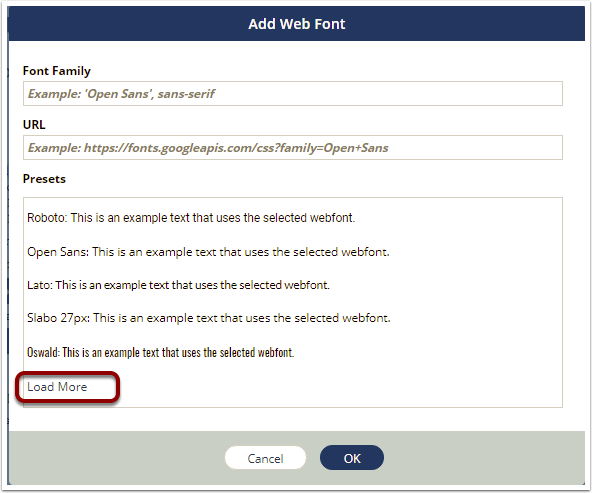Screen dimensions: 592x493
Task: Click the URL input field
Action: [x=293, y=148]
